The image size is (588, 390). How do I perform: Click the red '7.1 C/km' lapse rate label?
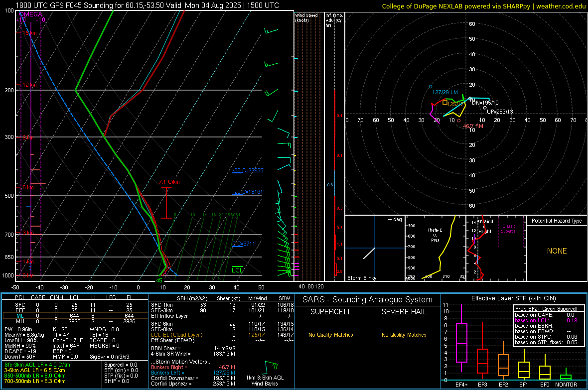tap(169, 182)
